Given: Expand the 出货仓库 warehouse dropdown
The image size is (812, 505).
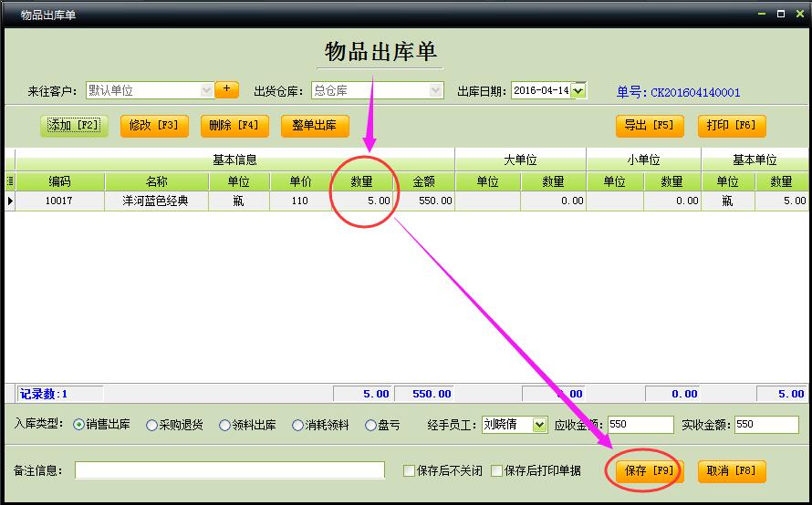Looking at the screenshot, I should (x=436, y=90).
